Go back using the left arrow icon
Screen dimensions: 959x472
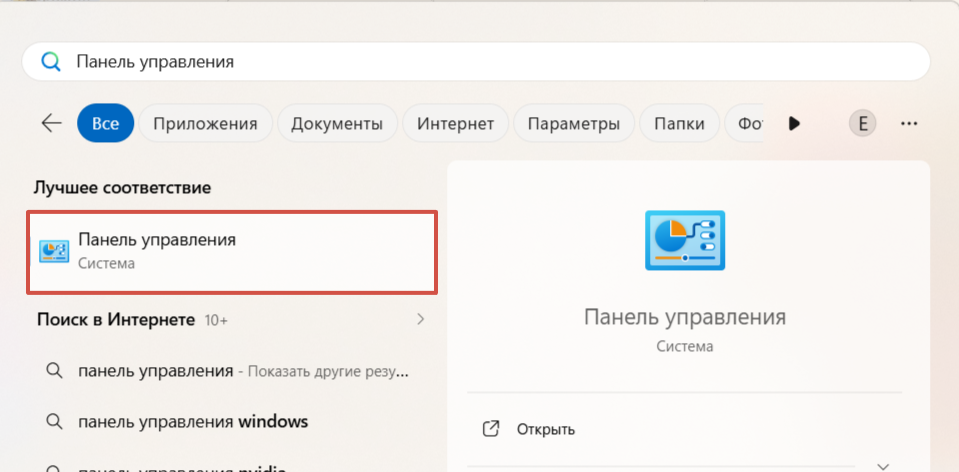click(51, 124)
